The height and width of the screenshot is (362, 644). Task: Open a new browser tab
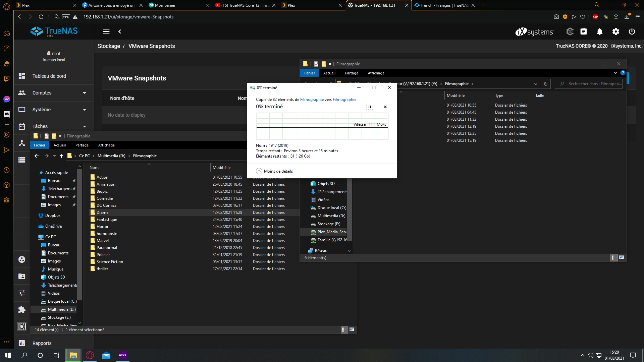(483, 5)
